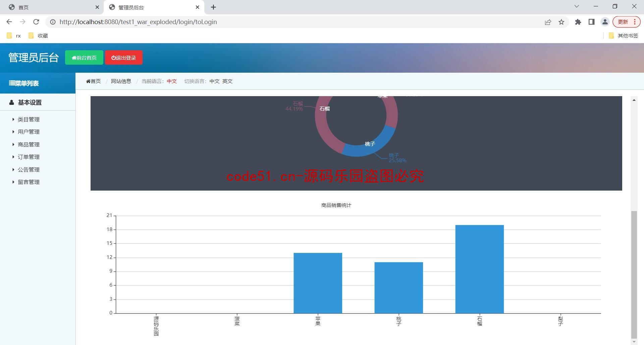Open the rx bookmark folder

point(14,36)
